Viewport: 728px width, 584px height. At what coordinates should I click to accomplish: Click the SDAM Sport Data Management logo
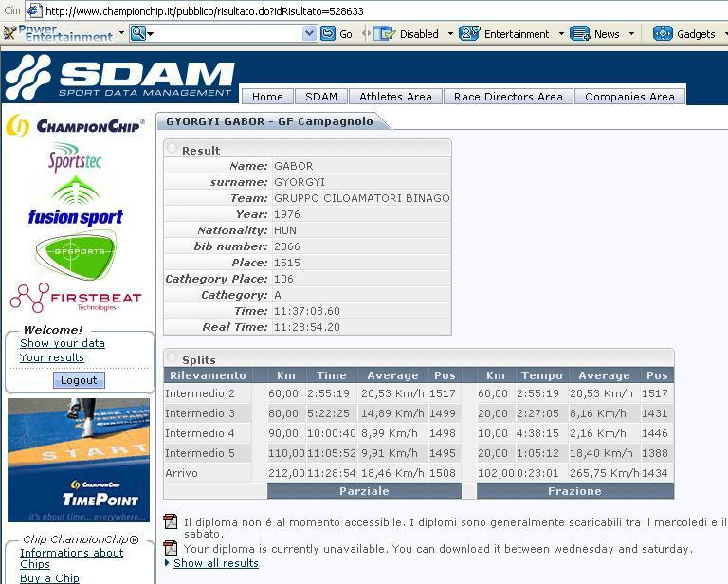[x=120, y=77]
